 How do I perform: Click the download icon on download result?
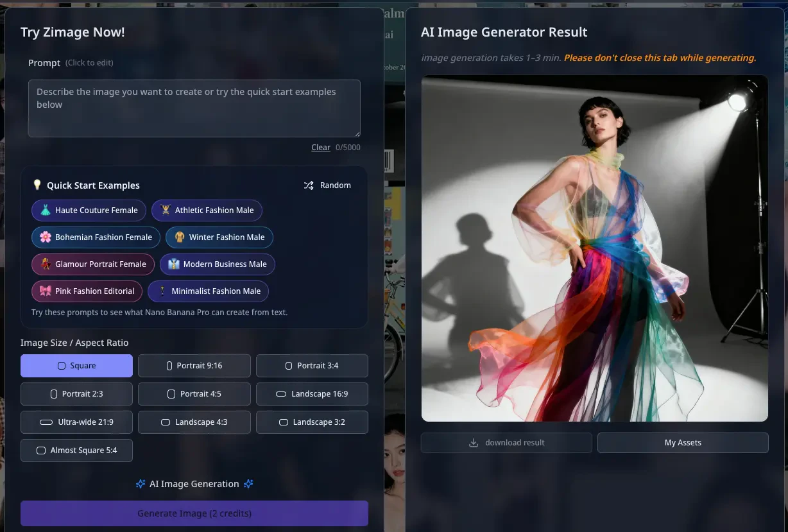click(474, 442)
